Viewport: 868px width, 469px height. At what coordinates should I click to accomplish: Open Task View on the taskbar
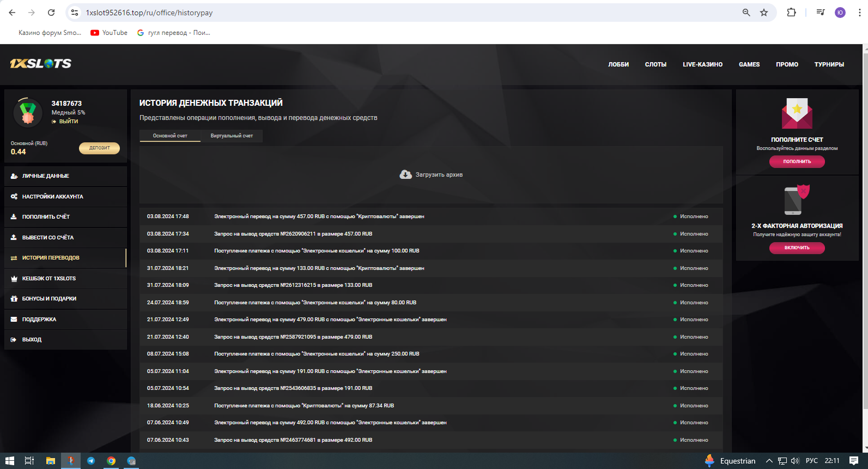point(29,461)
